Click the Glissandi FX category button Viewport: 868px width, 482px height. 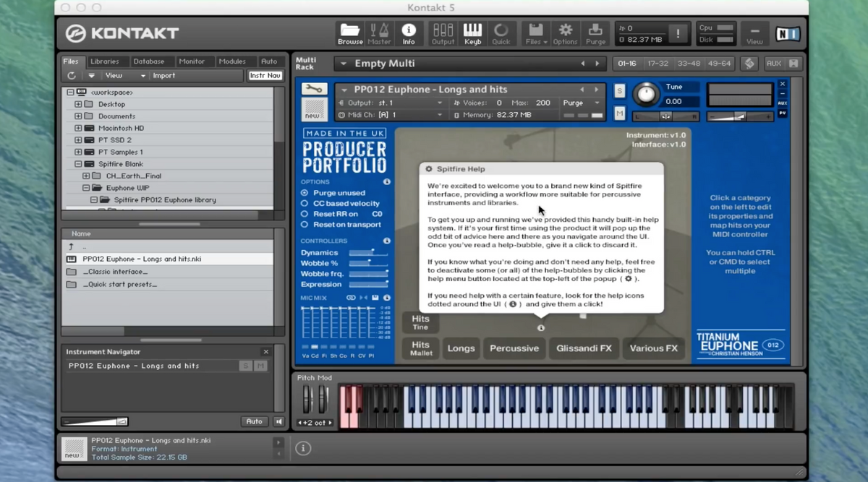click(x=584, y=348)
